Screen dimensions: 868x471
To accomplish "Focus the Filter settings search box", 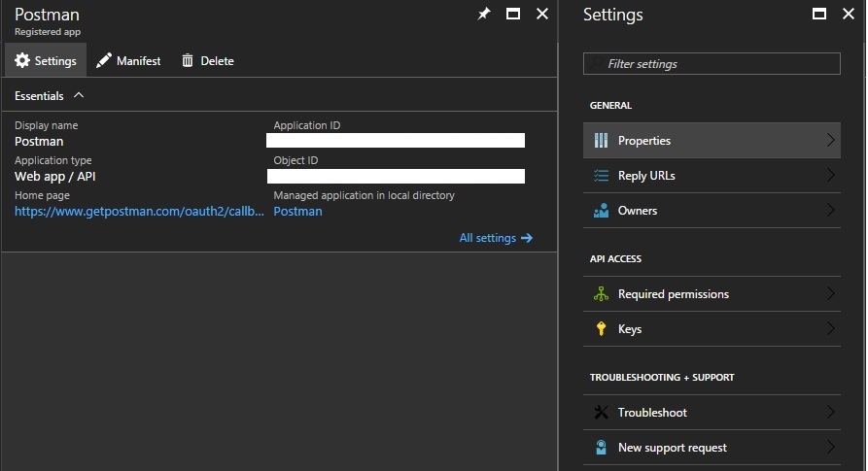I will 712,63.
